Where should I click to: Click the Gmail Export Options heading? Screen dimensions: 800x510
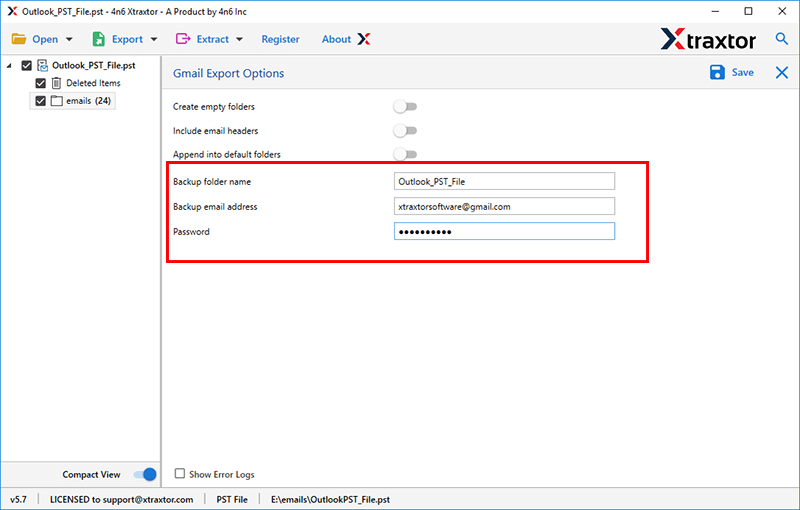point(229,73)
